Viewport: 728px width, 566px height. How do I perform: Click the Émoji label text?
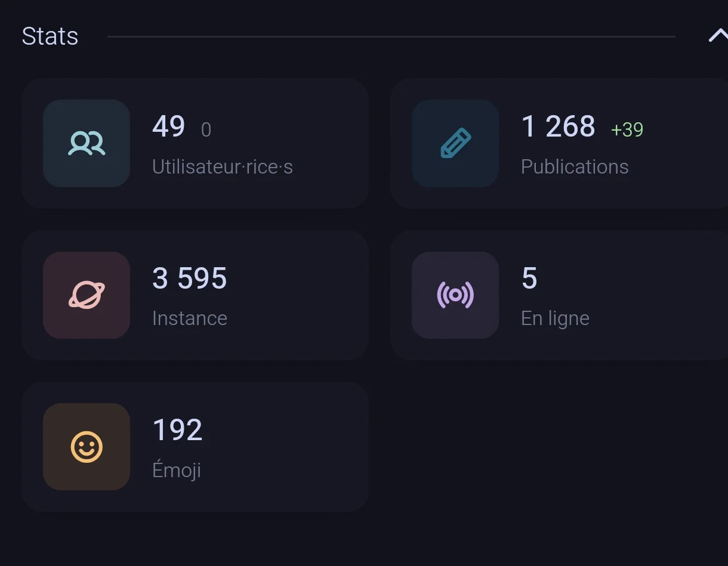pos(177,471)
